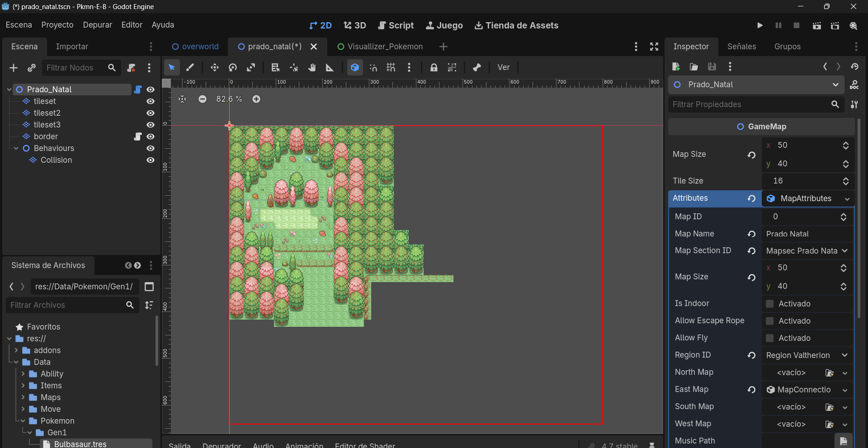Toggle visibility of Behaviours node

[151, 148]
